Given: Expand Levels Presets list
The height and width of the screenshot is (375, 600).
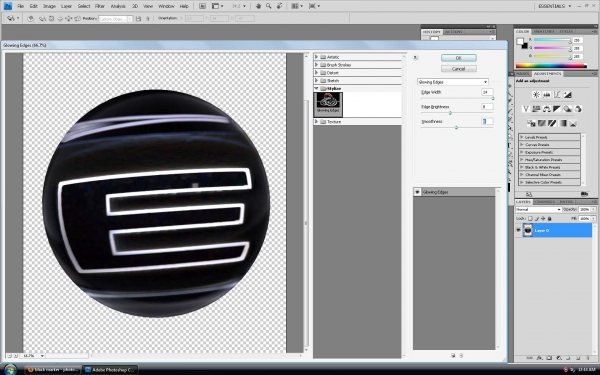Looking at the screenshot, I should pyautogui.click(x=522, y=137).
